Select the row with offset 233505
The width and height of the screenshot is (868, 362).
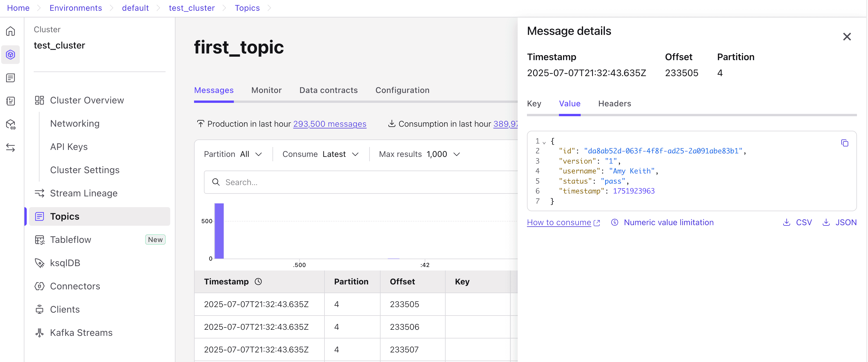[356, 304]
